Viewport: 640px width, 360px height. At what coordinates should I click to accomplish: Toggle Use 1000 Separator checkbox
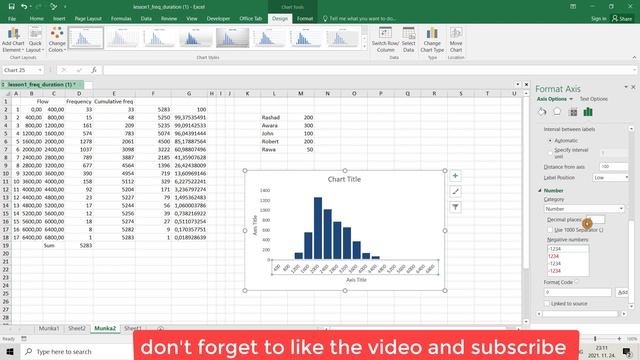(550, 230)
